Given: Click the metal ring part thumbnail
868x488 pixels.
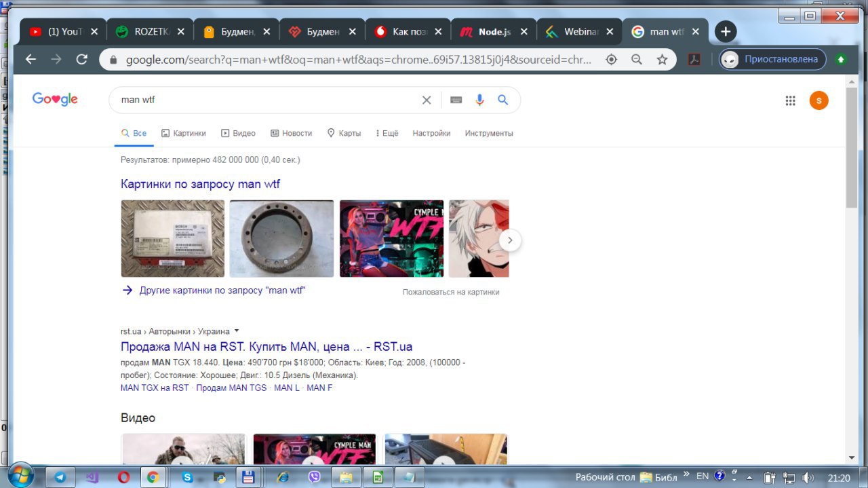Looking at the screenshot, I should click(281, 238).
